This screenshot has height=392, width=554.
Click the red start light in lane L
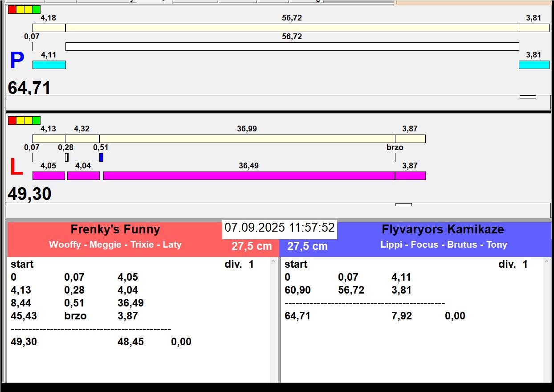point(12,120)
